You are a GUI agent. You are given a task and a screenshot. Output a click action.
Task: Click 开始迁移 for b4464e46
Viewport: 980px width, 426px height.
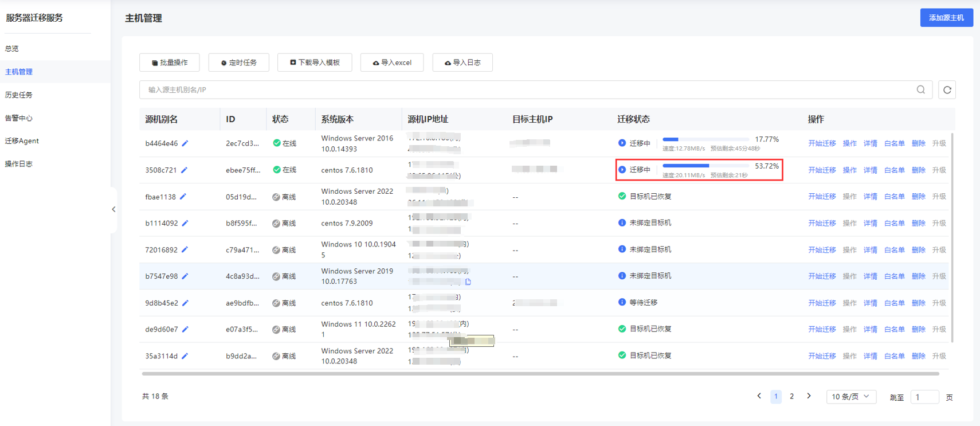[822, 143]
